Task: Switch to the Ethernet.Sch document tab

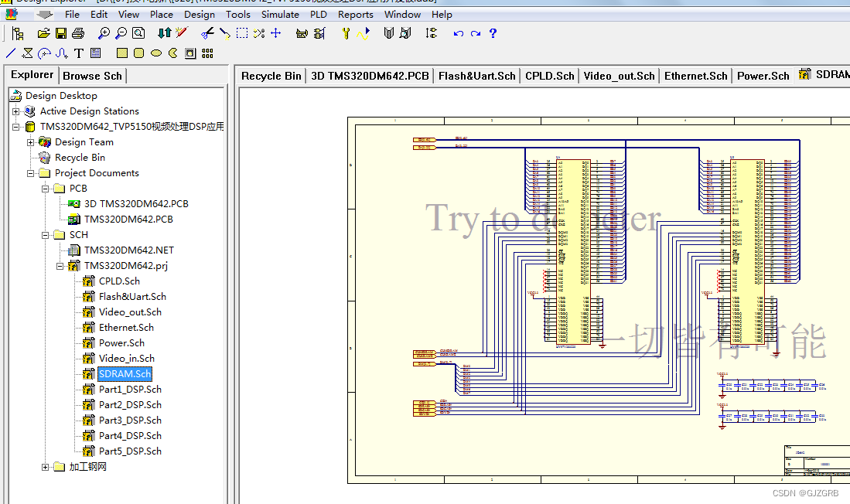Action: (x=695, y=76)
